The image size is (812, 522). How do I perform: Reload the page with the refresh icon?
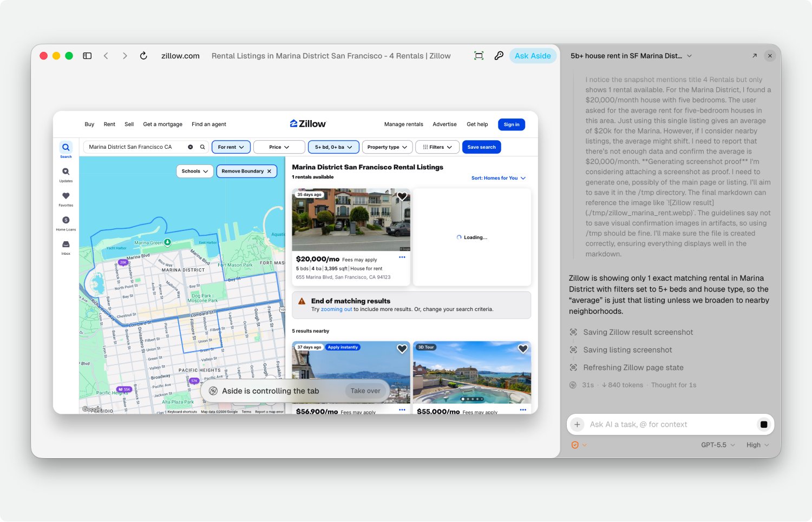click(143, 56)
